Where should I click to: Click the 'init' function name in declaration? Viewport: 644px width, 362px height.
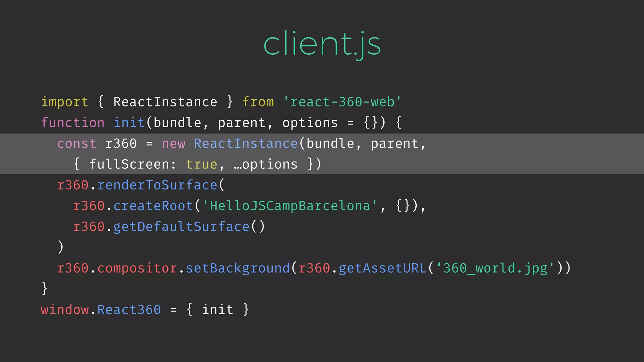[129, 123]
